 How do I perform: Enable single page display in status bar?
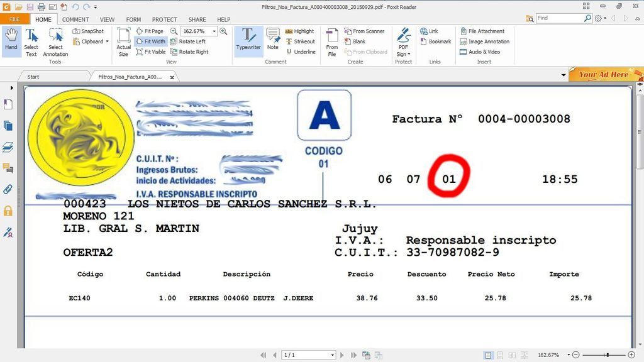pos(488,355)
